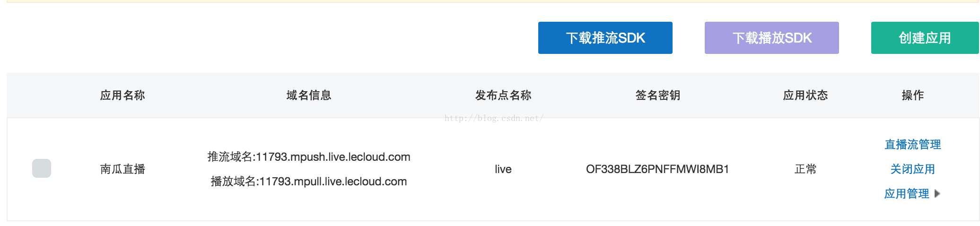The width and height of the screenshot is (980, 226).
Task: Open the 应用管理 link
Action: 906,193
